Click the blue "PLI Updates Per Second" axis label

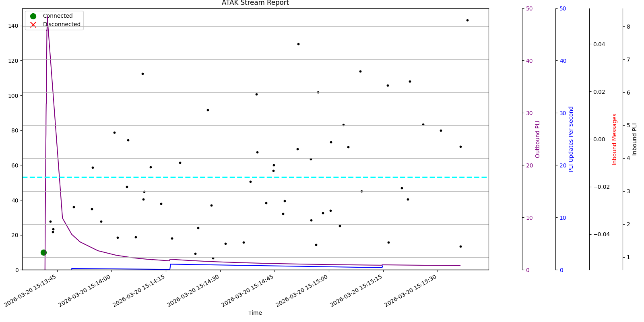tap(571, 139)
